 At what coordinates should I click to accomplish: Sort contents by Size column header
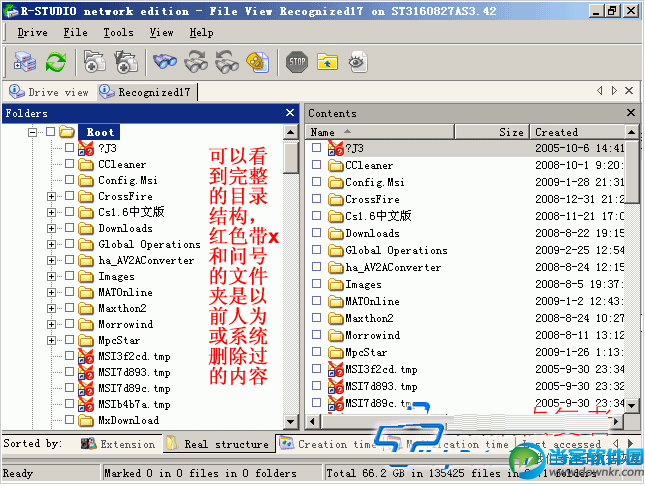[492, 132]
